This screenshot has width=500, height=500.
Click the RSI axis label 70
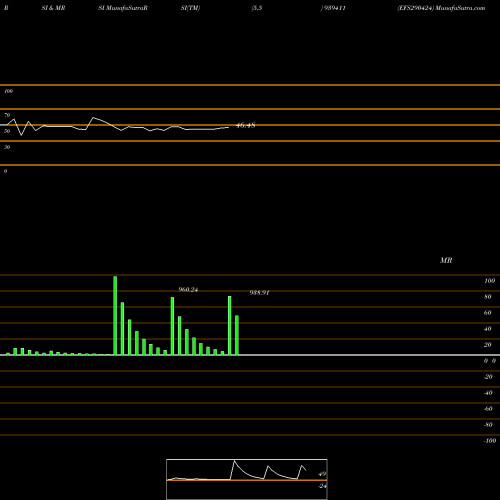7,115
